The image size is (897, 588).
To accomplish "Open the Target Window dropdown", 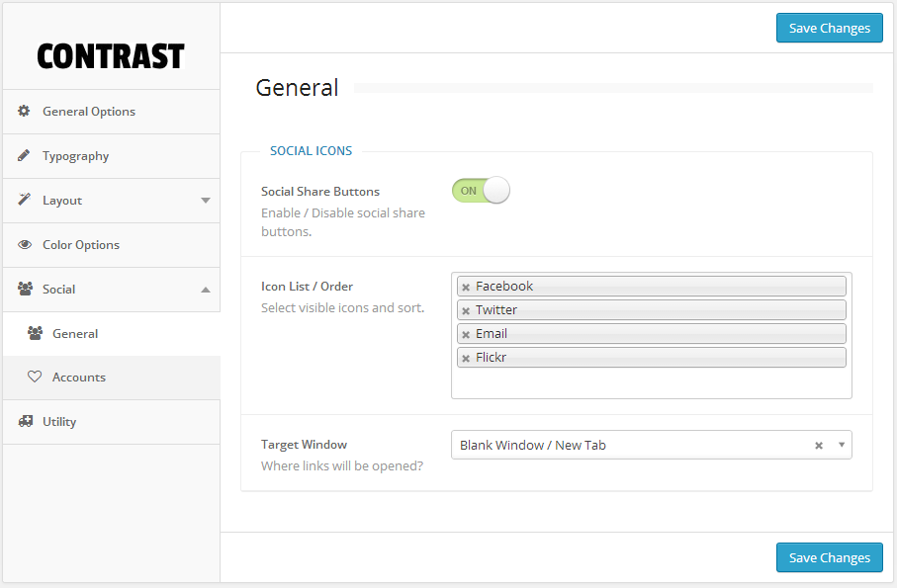I will pyautogui.click(x=842, y=445).
